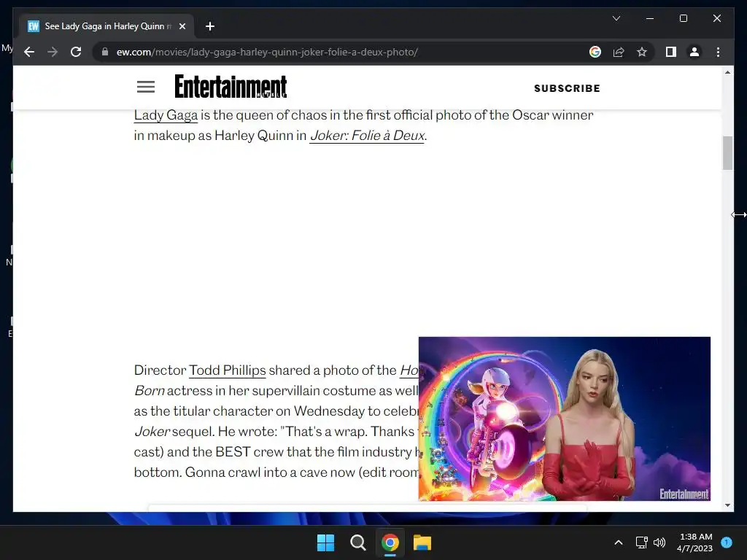The width and height of the screenshot is (747, 560).
Task: Open Chrome's three-dot menu
Action: [x=718, y=52]
